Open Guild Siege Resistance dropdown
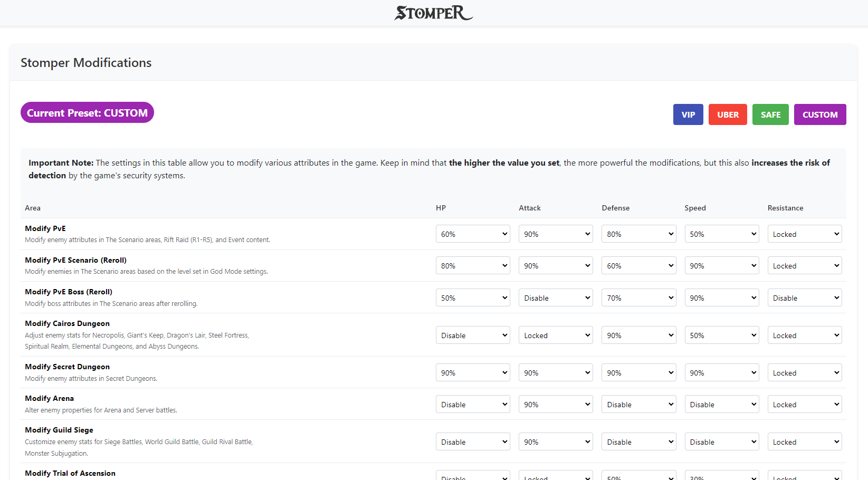This screenshot has height=480, width=868. (x=805, y=441)
